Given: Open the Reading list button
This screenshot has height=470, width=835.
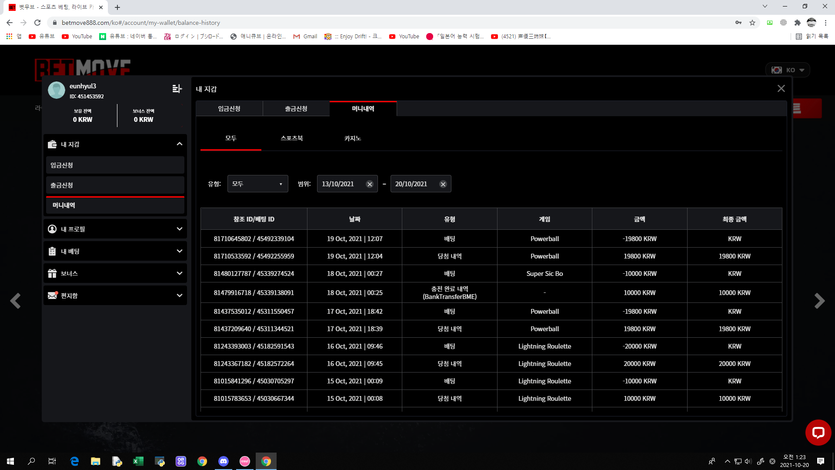Looking at the screenshot, I should point(812,36).
